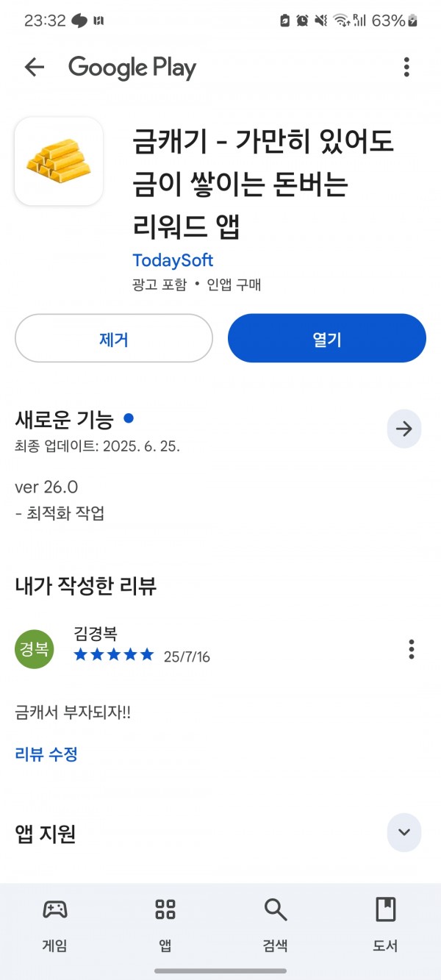Open review options three-dot menu
Screen dimensions: 441x980
411,649
